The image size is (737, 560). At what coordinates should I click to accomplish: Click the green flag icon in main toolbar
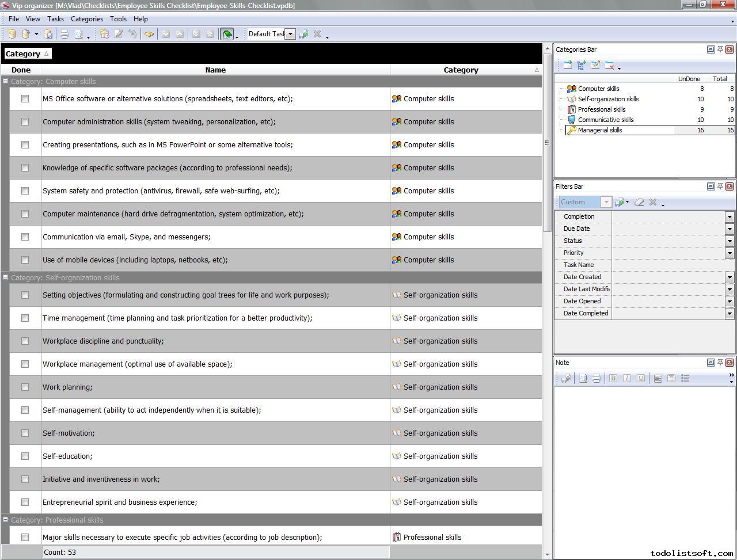pos(227,35)
